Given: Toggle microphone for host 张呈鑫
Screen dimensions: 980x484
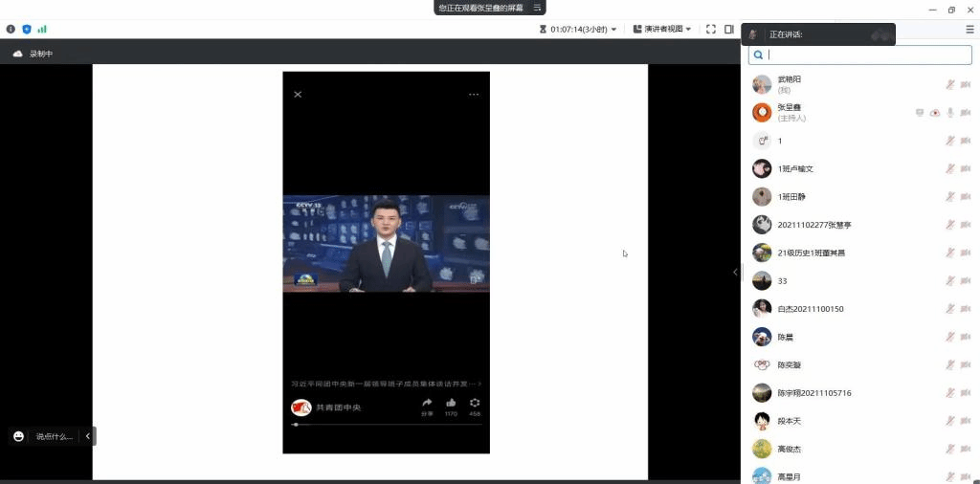Looking at the screenshot, I should coord(950,113).
